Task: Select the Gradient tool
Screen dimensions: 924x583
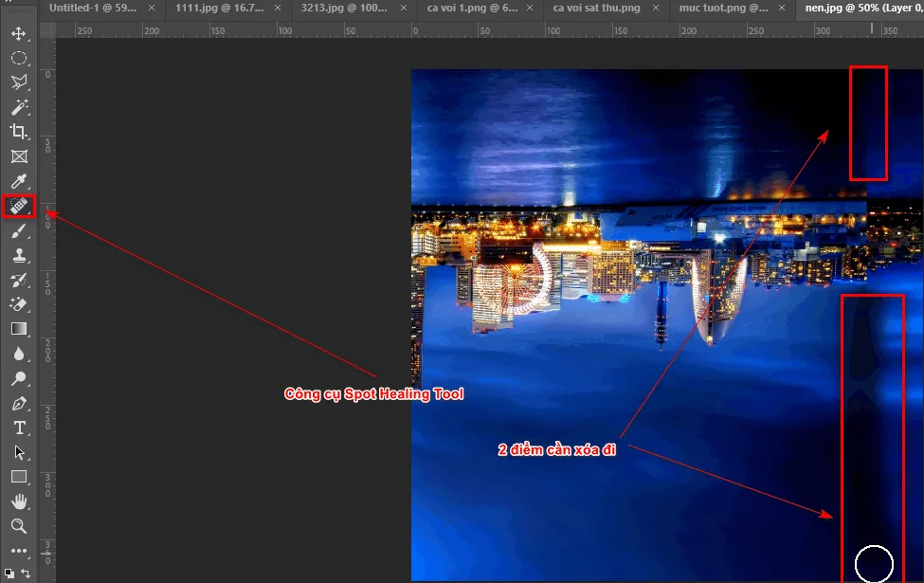Action: [19, 328]
